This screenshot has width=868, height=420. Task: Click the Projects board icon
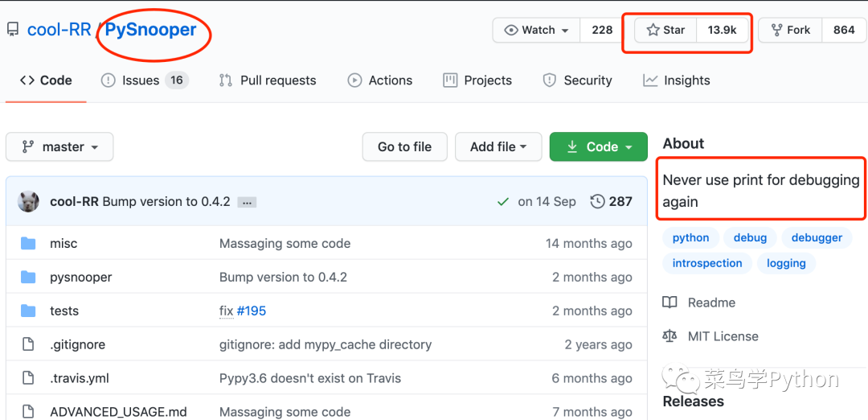click(450, 80)
